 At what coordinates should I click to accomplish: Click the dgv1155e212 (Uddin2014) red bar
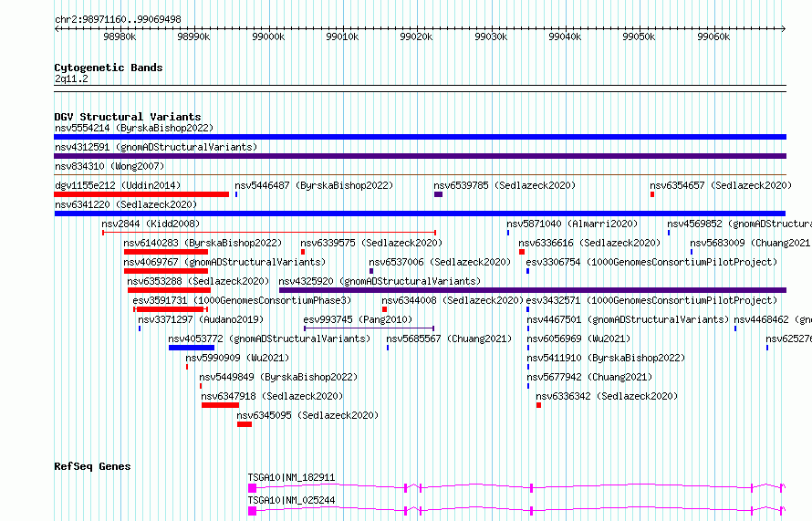point(141,194)
